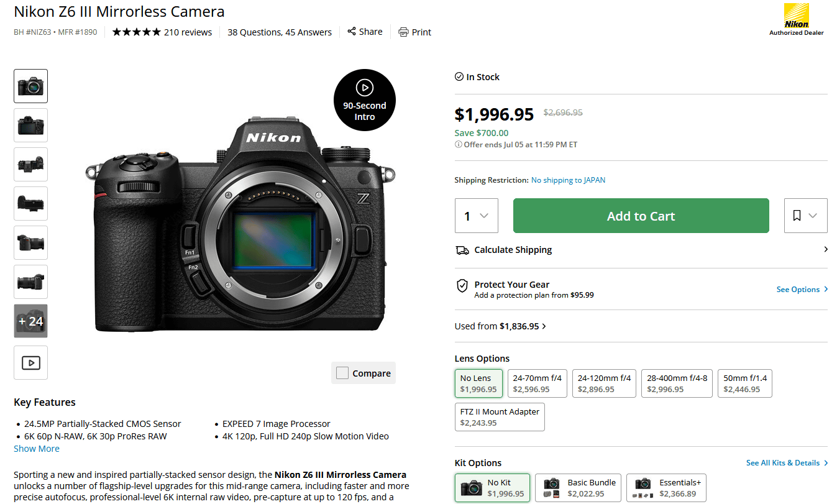Expand Calculate Shipping chevron
Screen dimensions: 837x504
pos(825,249)
